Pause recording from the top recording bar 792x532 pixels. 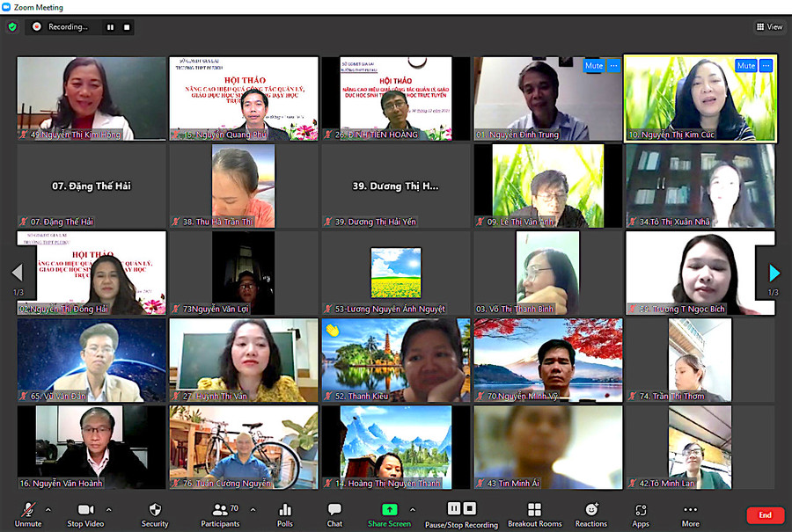[x=110, y=27]
